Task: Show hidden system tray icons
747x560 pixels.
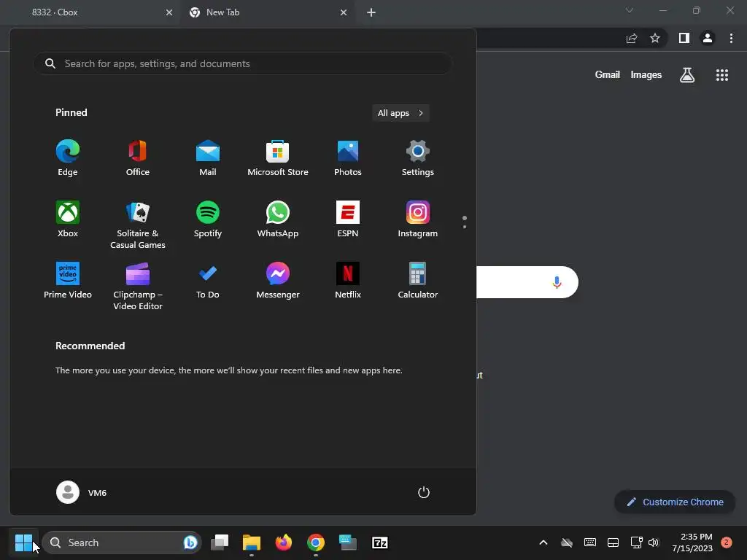Action: pyautogui.click(x=543, y=542)
